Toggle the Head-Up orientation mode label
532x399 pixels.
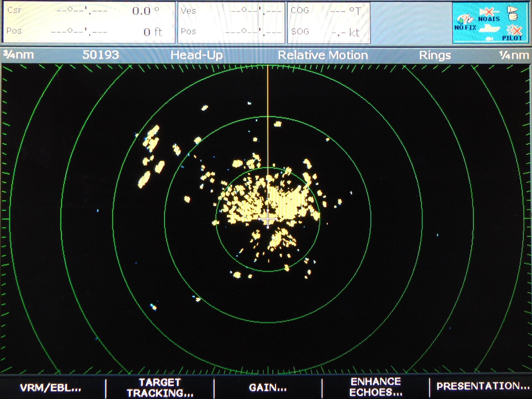(197, 55)
